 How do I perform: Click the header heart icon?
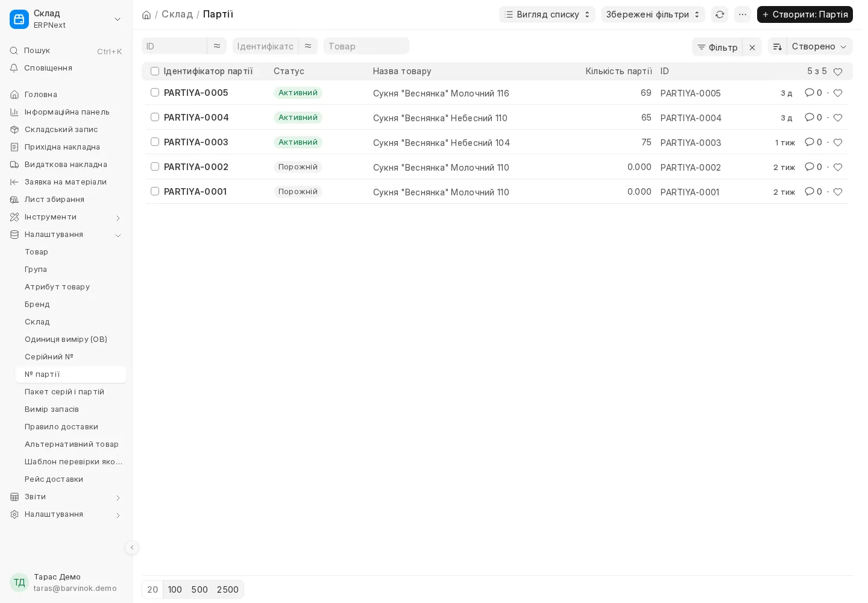point(838,72)
